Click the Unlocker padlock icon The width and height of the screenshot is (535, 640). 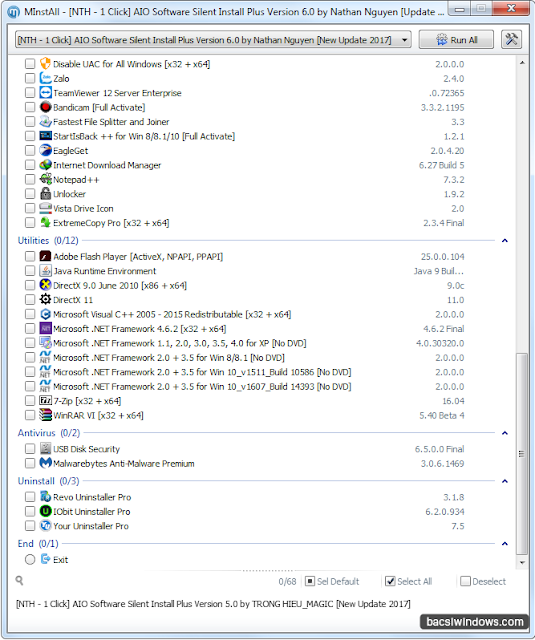point(45,193)
